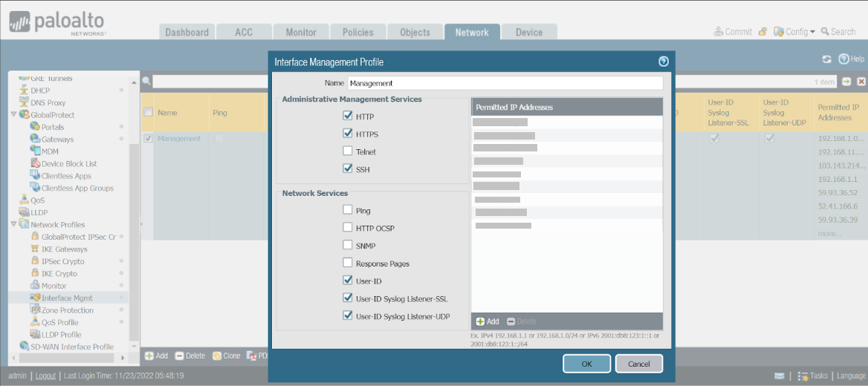The image size is (868, 386).
Task: Open SD-WAN Interface Profile item
Action: point(71,347)
